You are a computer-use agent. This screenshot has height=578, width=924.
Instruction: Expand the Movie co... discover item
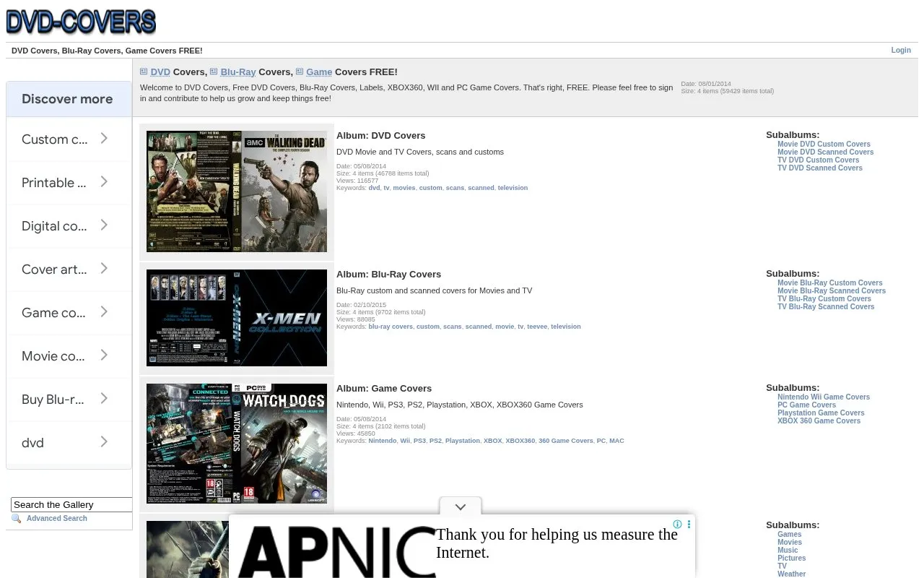[x=69, y=355]
